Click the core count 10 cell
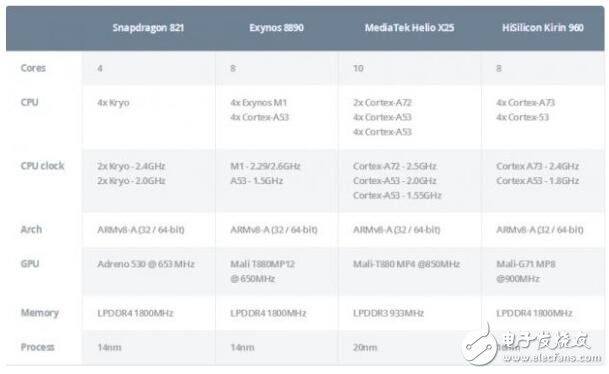 [x=358, y=68]
